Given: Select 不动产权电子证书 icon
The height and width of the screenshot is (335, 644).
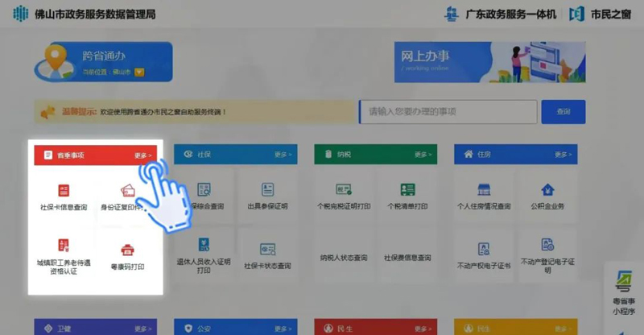Looking at the screenshot, I should click(x=484, y=249).
